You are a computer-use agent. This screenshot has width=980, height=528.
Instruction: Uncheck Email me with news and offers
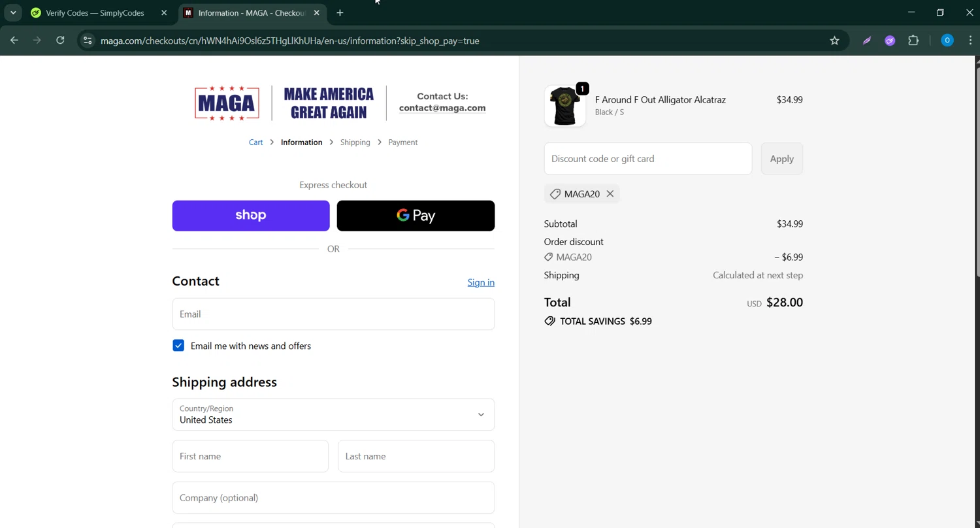pyautogui.click(x=178, y=346)
